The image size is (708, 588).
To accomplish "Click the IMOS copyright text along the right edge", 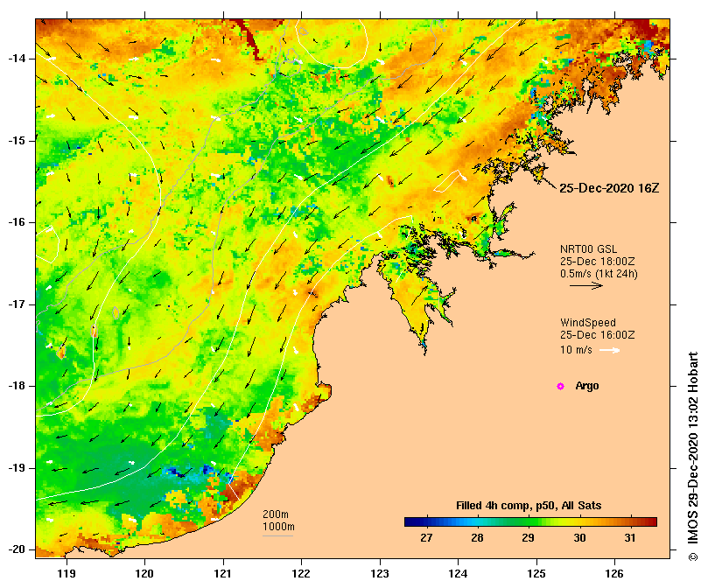I will [692, 456].
